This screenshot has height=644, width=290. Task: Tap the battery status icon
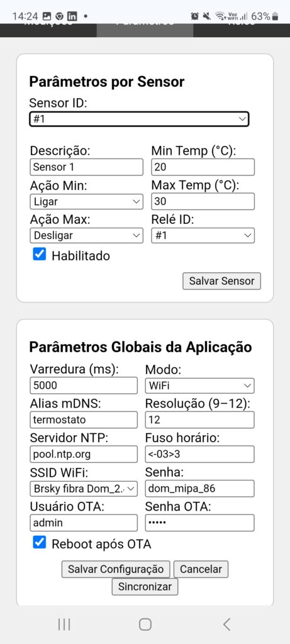(x=275, y=16)
